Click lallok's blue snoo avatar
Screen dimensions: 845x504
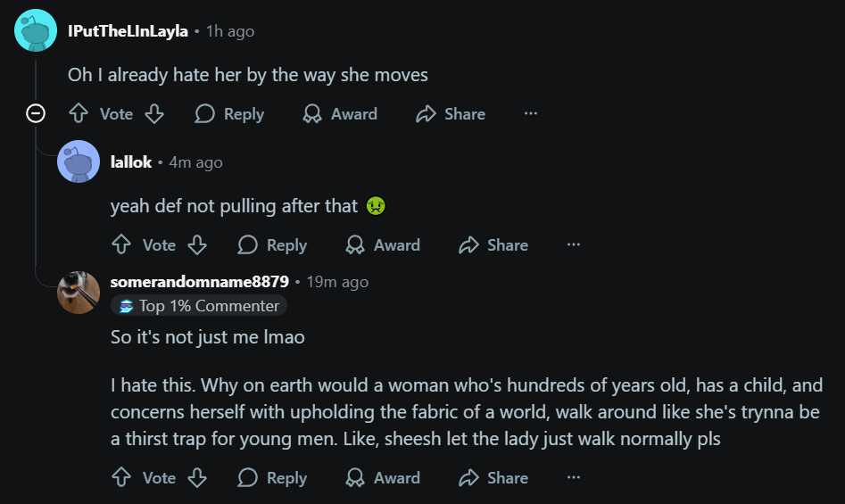pyautogui.click(x=79, y=162)
